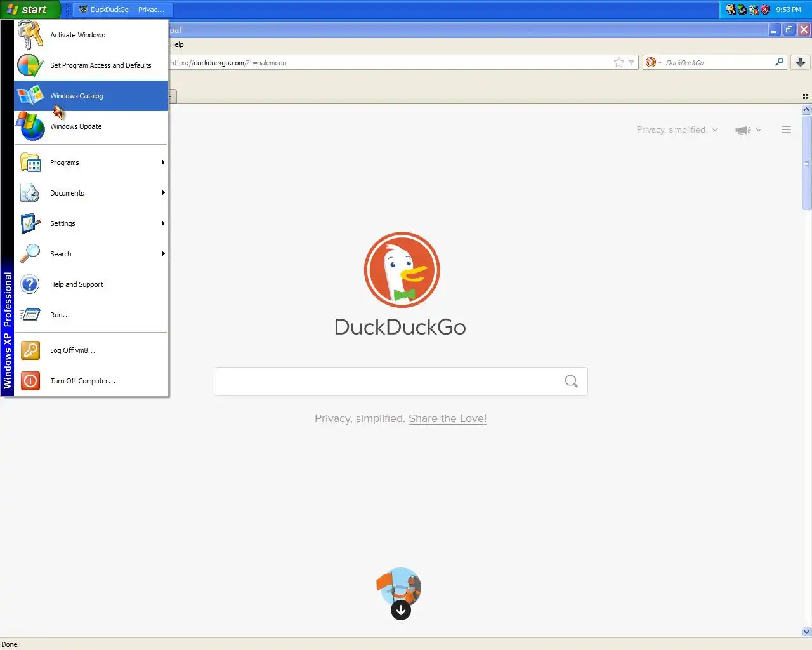Click Log Off vm8...

pyautogui.click(x=91, y=350)
